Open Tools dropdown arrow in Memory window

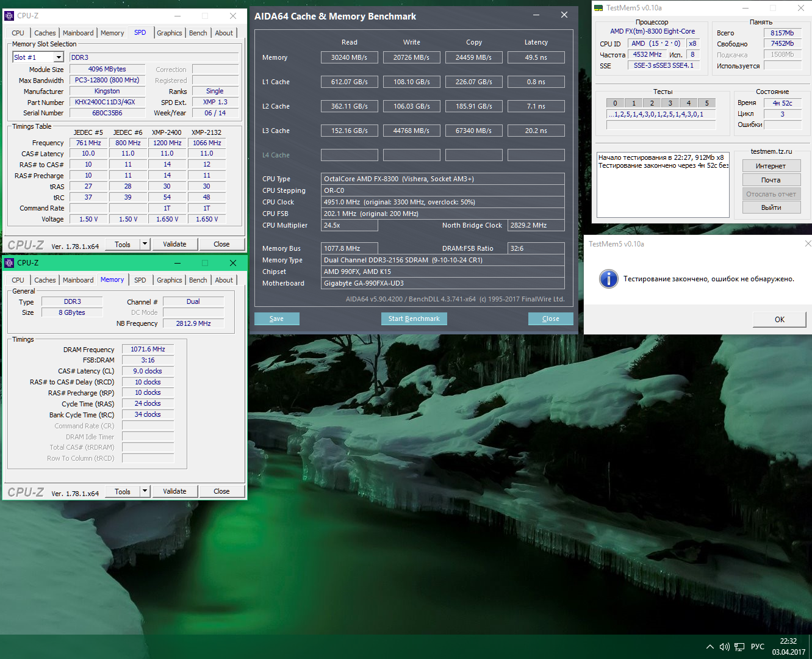(x=145, y=491)
